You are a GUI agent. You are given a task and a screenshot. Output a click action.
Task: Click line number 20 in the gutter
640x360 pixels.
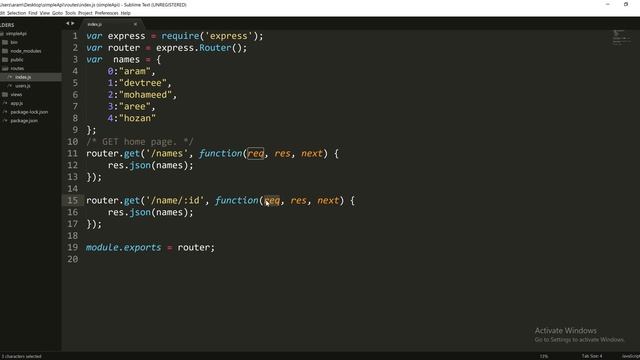[72, 259]
